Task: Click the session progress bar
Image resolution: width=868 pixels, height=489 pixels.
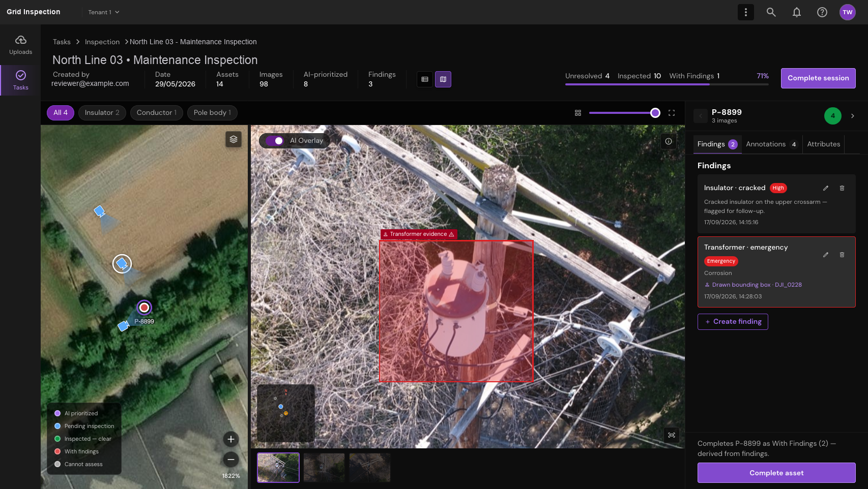Action: pyautogui.click(x=667, y=84)
